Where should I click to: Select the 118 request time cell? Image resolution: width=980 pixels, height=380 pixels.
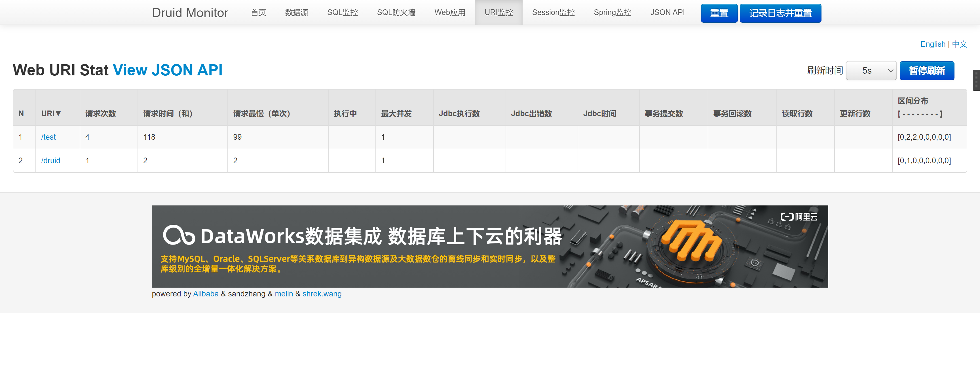pyautogui.click(x=183, y=137)
